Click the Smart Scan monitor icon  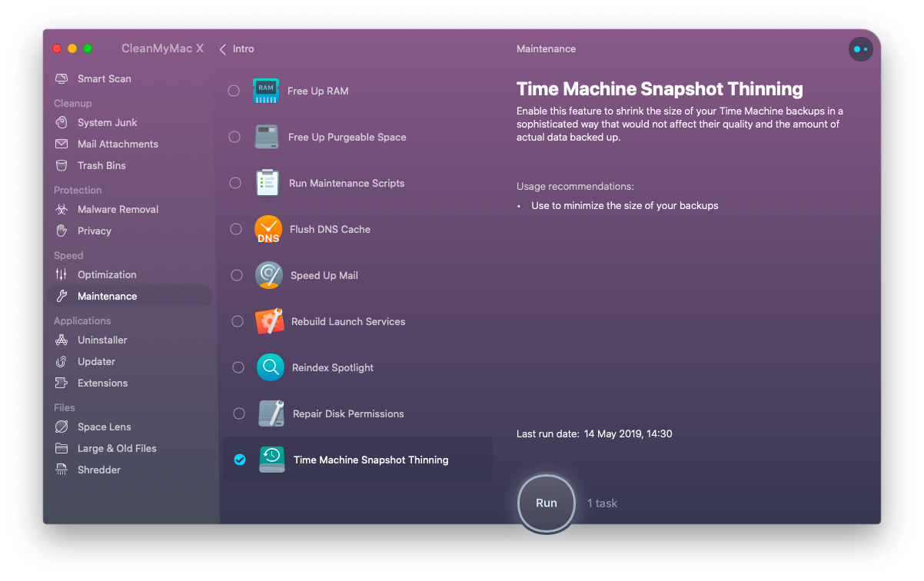[61, 79]
